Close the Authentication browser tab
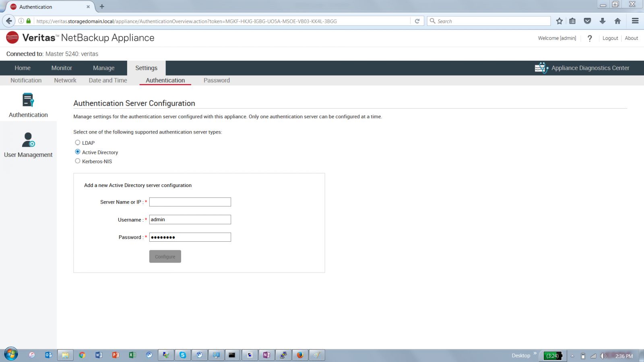This screenshot has height=362, width=644. point(88,7)
